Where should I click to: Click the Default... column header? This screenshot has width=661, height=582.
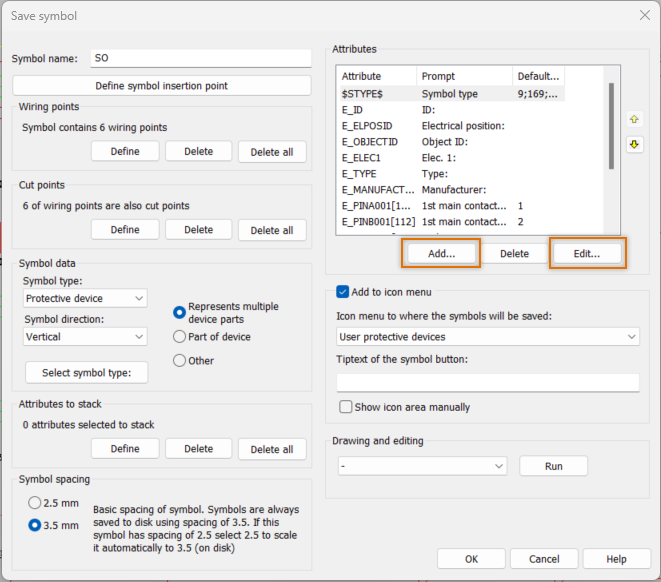coord(539,76)
